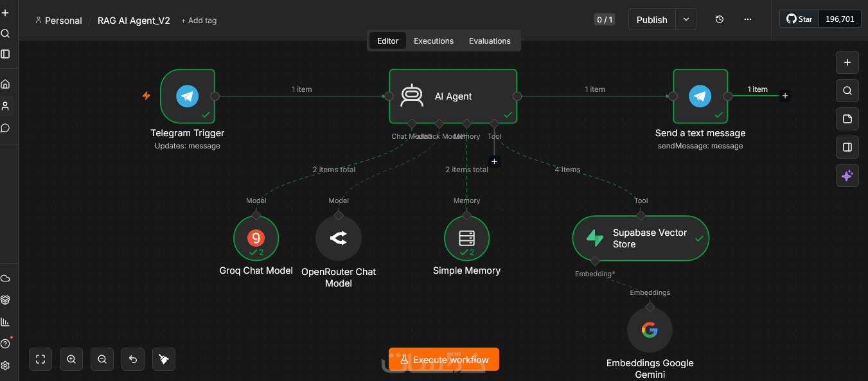Image resolution: width=868 pixels, height=381 pixels.
Task: Open the templates cube icon in left sidebar
Action: 5,300
